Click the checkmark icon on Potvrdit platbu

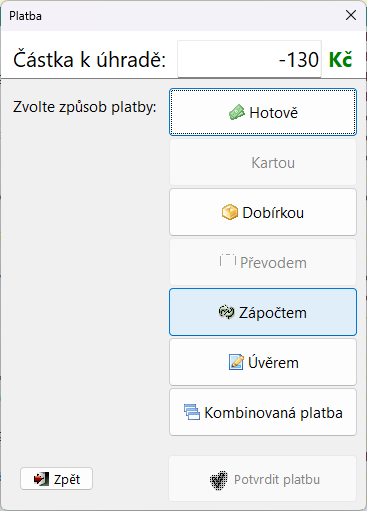219,480
